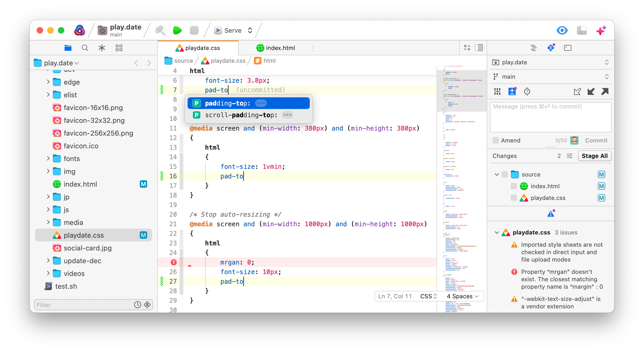Click on the message input field
The height and width of the screenshot is (352, 644).
(x=550, y=117)
